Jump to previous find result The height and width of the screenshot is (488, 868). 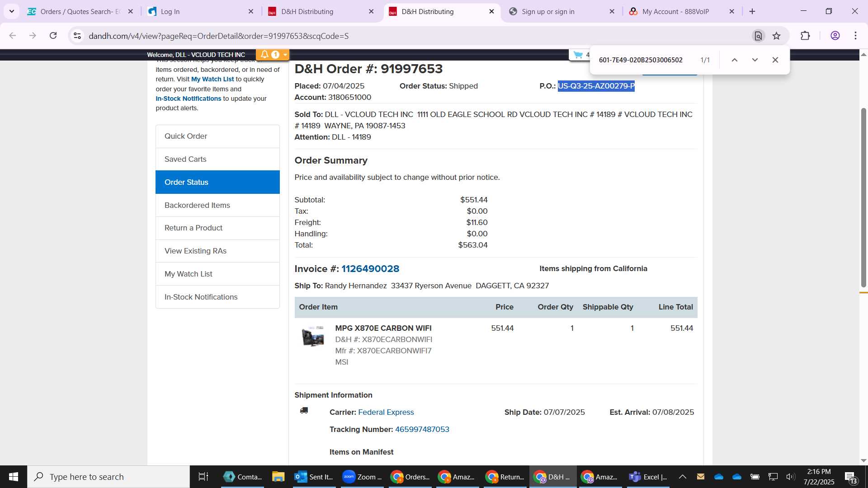pos(735,60)
